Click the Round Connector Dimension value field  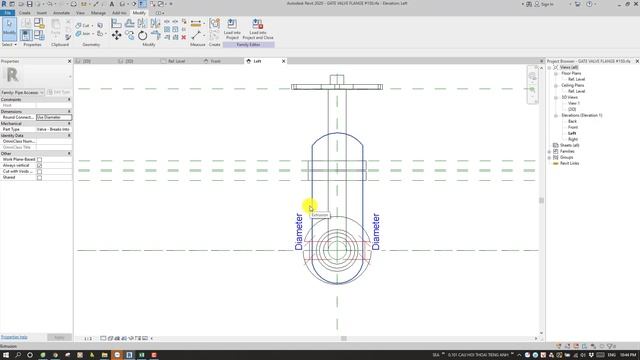point(54,117)
